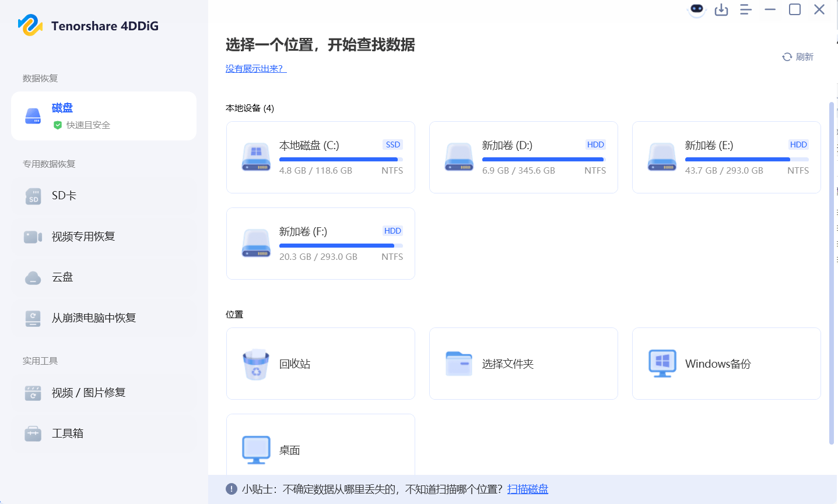Click the toolbox icon for 工具箱
Viewport: 838px width, 504px height.
(x=33, y=433)
